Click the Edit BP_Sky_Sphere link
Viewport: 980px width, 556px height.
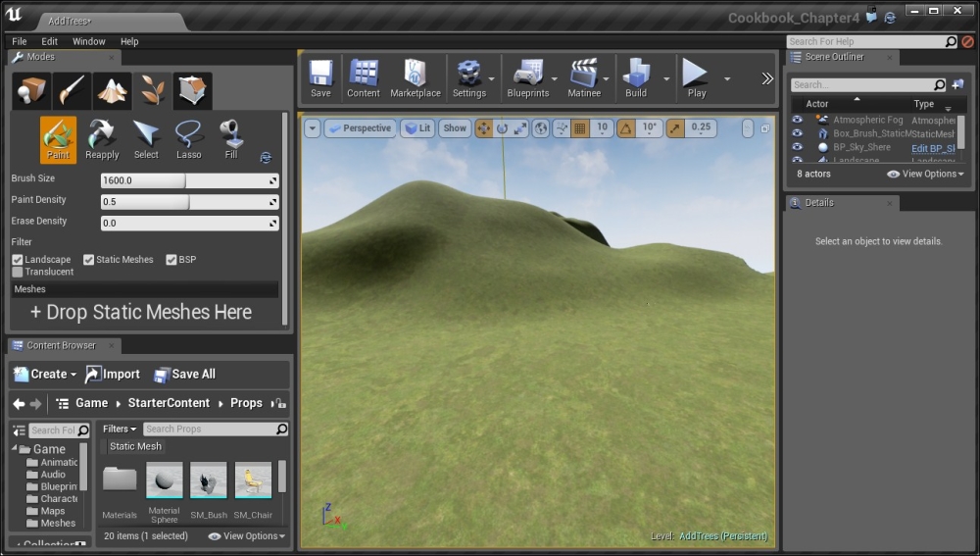pos(933,148)
